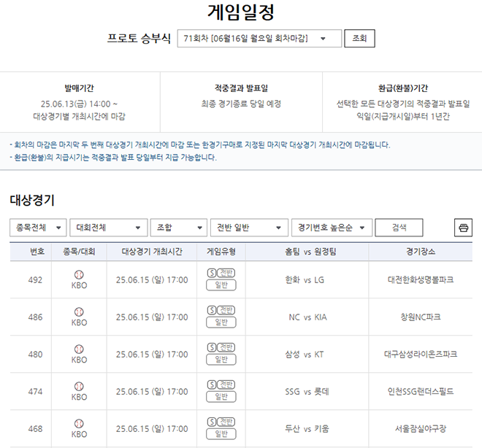Click the 25.06.15 17:00 time in row 474
This screenshot has height=448, width=482.
152,392
